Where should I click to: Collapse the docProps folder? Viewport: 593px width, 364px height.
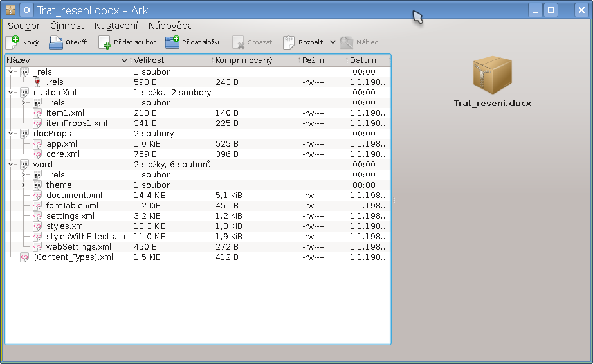11,134
